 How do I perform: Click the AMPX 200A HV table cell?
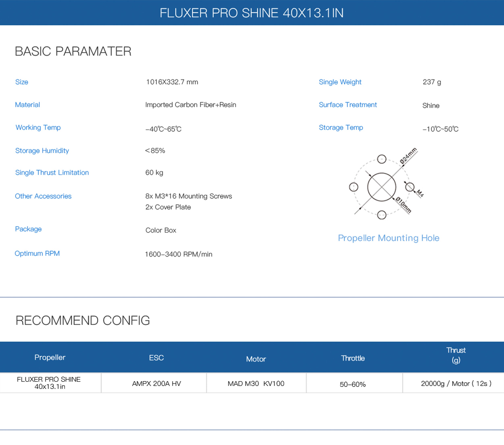[x=156, y=384]
